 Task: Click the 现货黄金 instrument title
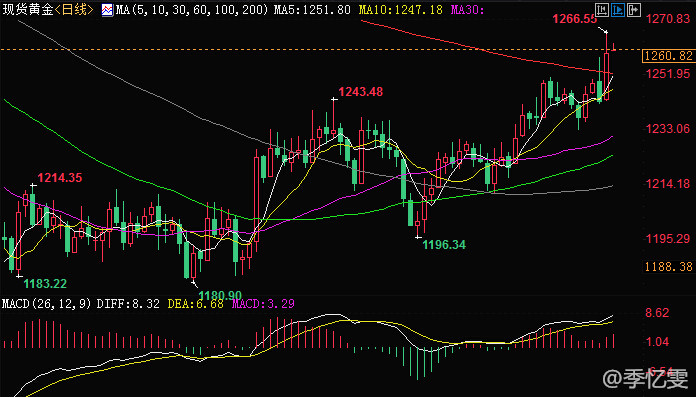point(28,10)
